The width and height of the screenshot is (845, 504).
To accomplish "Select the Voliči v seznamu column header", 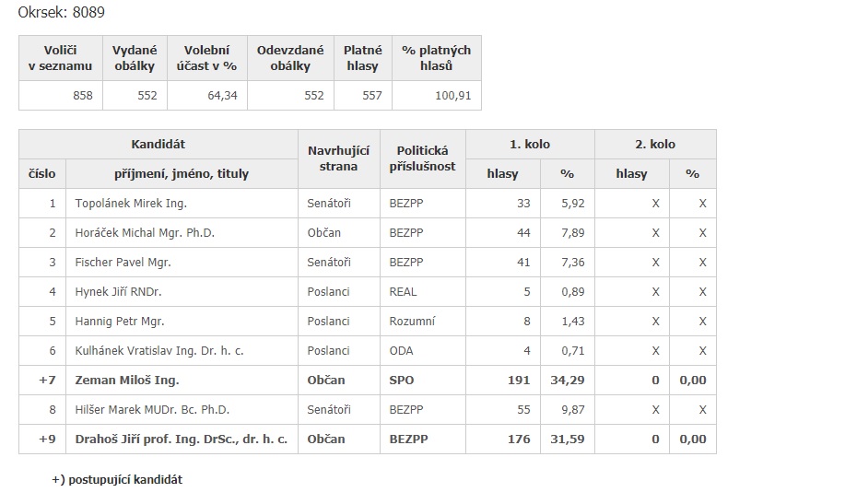I will (61, 58).
